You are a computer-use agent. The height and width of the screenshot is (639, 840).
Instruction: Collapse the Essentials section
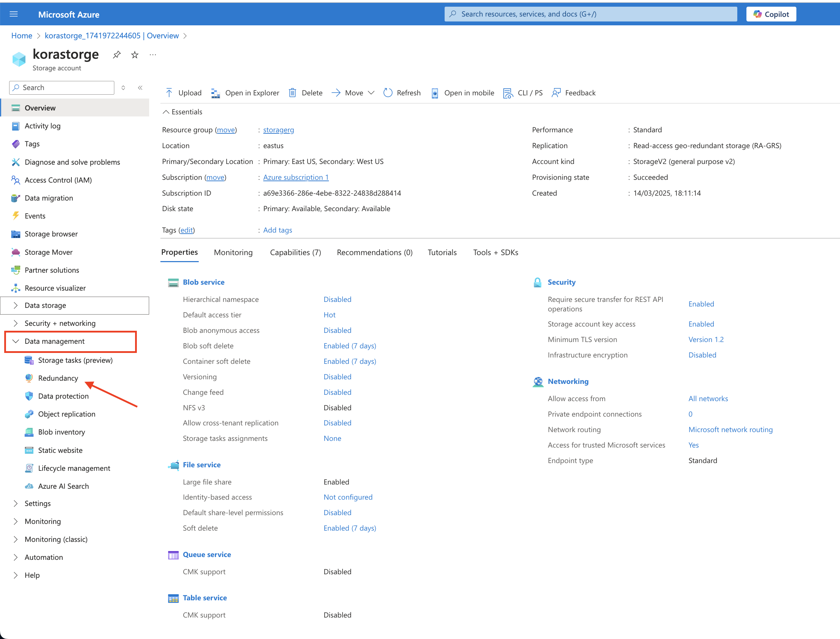[x=183, y=112]
